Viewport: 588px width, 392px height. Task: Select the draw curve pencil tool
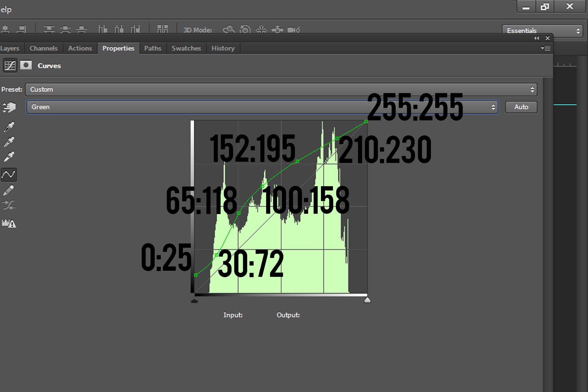coord(9,190)
